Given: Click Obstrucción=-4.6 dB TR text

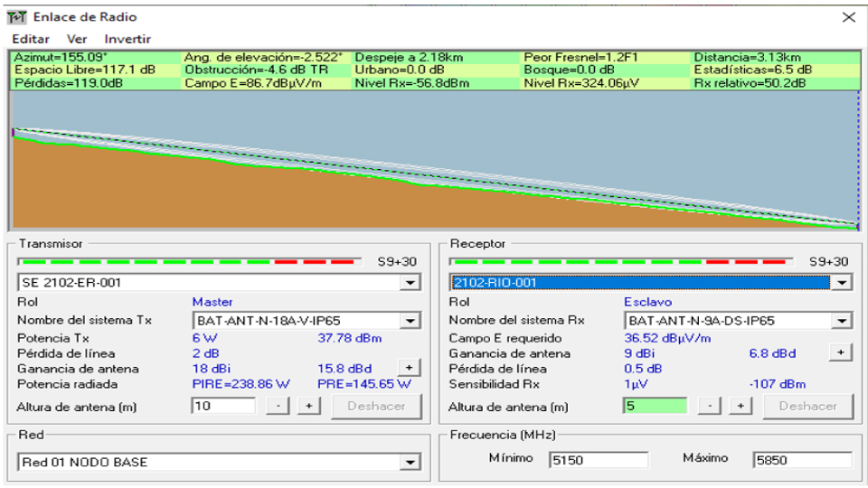Looking at the screenshot, I should 256,70.
